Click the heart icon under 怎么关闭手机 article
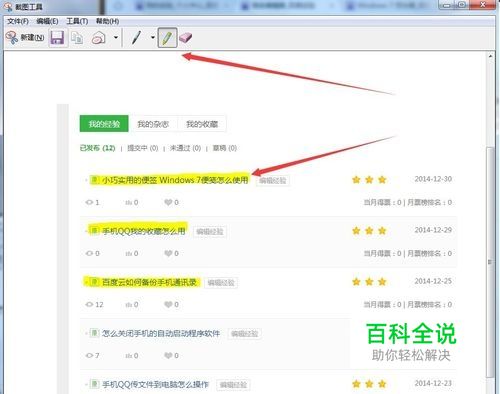Viewport: 500px width, 394px height. [x=168, y=355]
